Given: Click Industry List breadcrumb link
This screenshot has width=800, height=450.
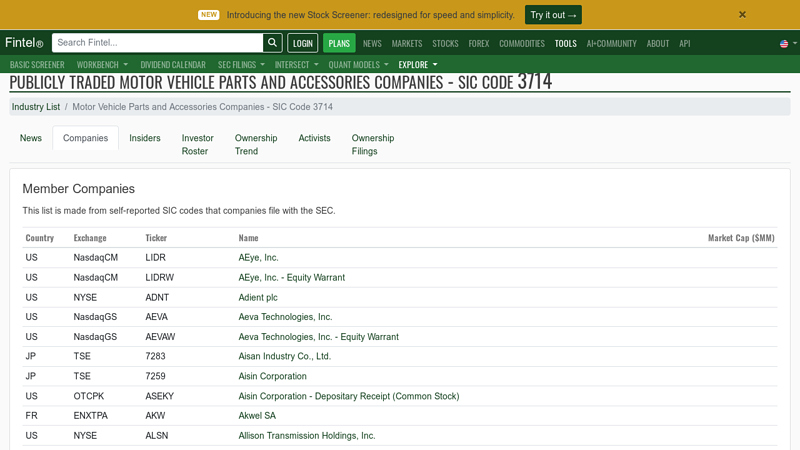Looking at the screenshot, I should 36,107.
